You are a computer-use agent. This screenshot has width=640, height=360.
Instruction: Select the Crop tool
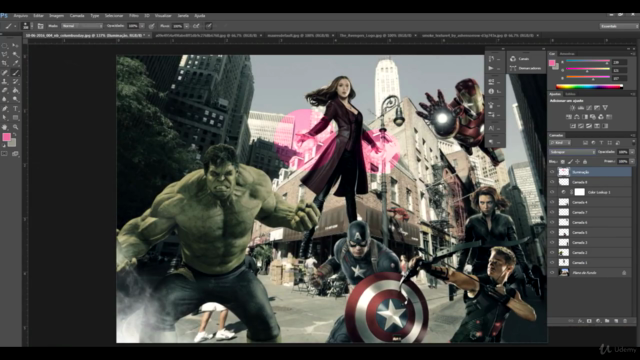5,64
